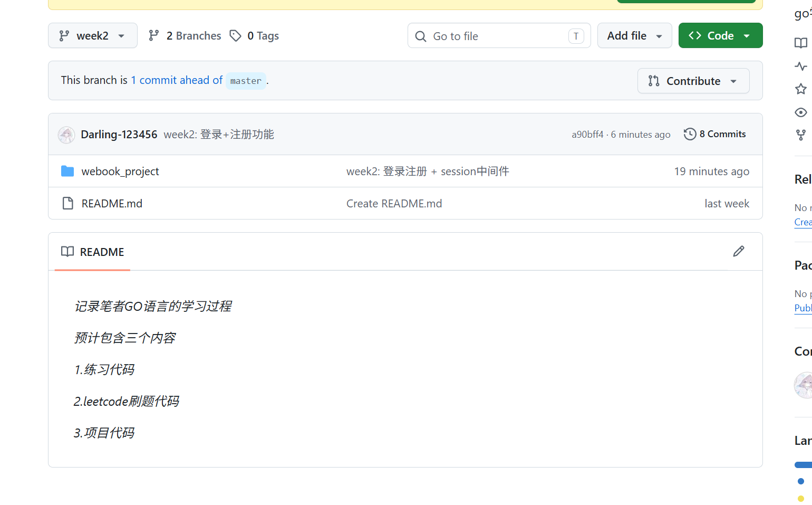Click the T keyboard shortcut hint badge
The height and width of the screenshot is (505, 812).
click(x=576, y=36)
